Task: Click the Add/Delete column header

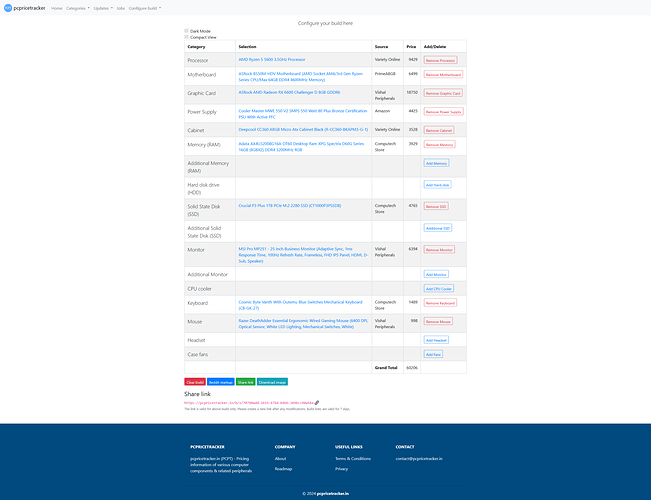Action: [443, 47]
